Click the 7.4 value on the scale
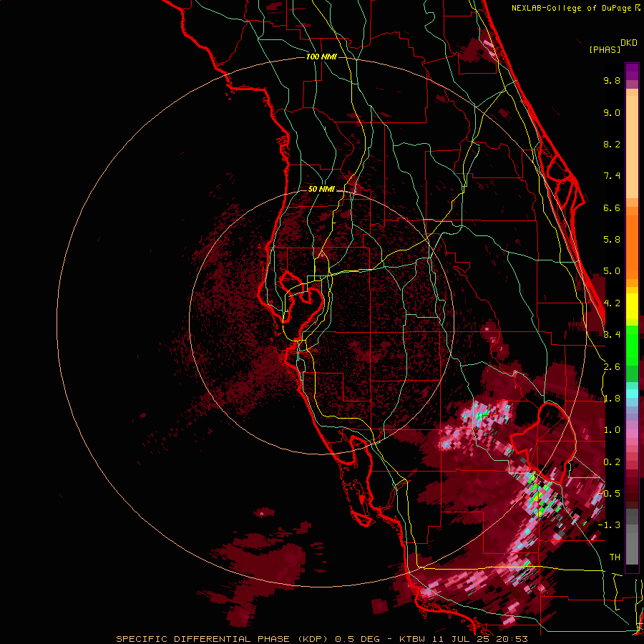Image resolution: width=644 pixels, height=644 pixels. point(612,176)
